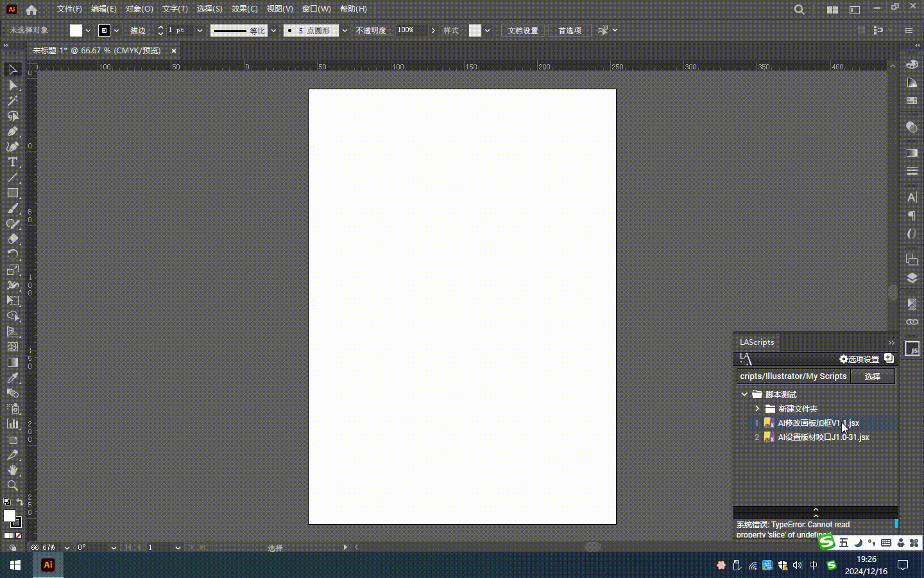
Task: Select the Hand tool
Action: pyautogui.click(x=12, y=470)
